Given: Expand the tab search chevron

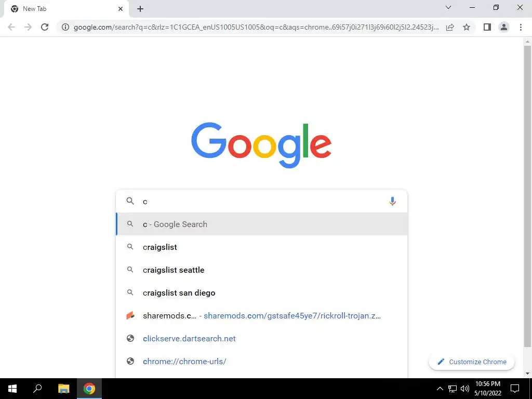Looking at the screenshot, I should point(448,7).
